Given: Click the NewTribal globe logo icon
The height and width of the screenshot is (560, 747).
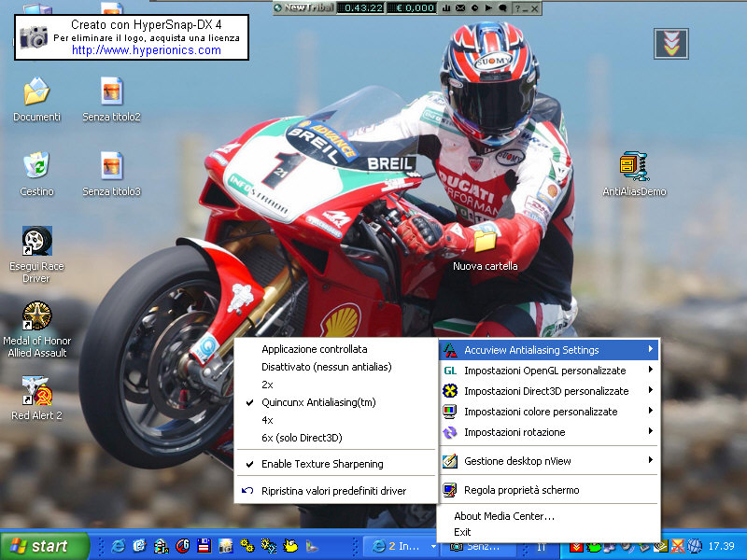Looking at the screenshot, I should point(278,8).
